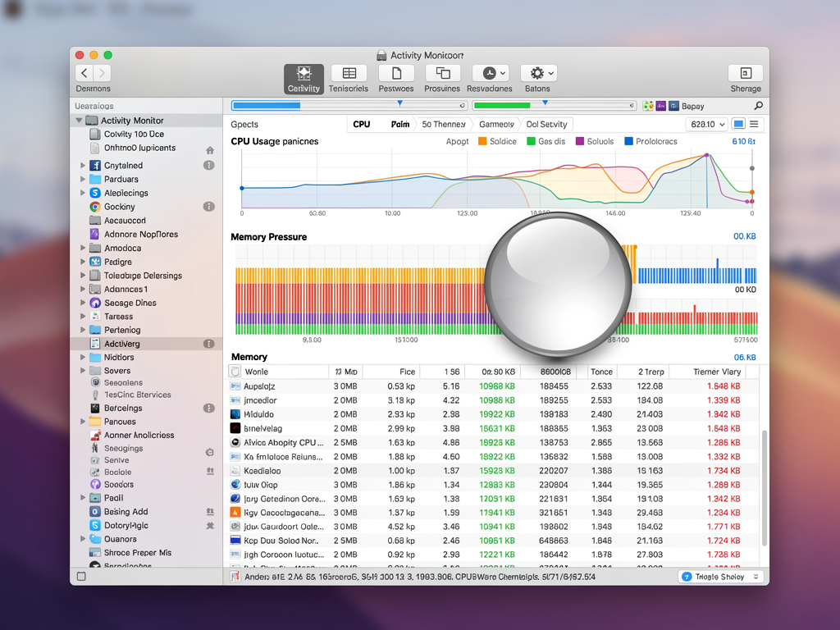Expand the Ouanora folder
This screenshot has height=630, width=840.
[x=83, y=539]
